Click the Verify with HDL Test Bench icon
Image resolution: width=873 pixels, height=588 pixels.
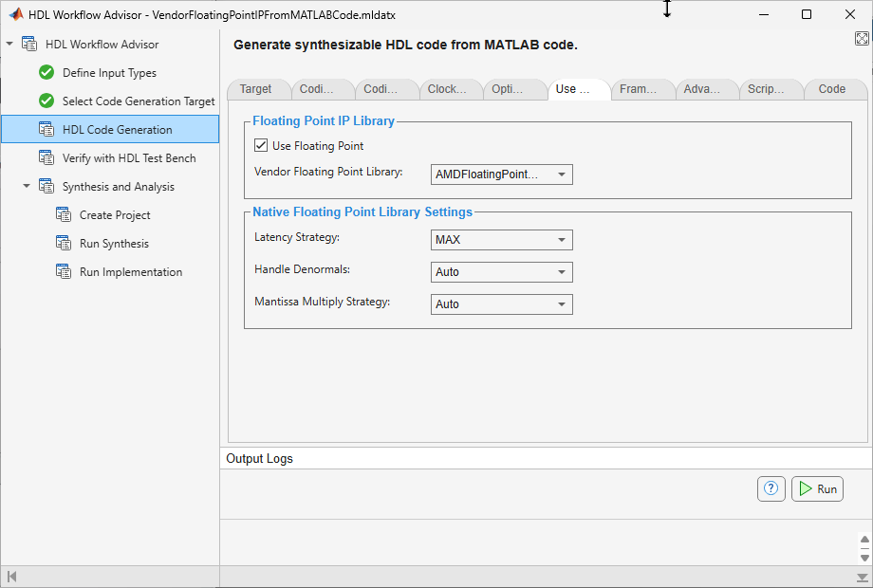(46, 157)
